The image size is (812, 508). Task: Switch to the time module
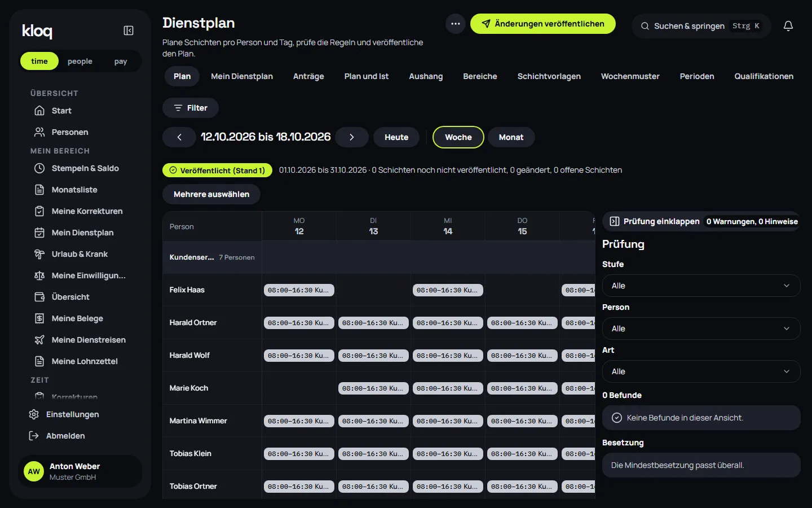(x=39, y=61)
